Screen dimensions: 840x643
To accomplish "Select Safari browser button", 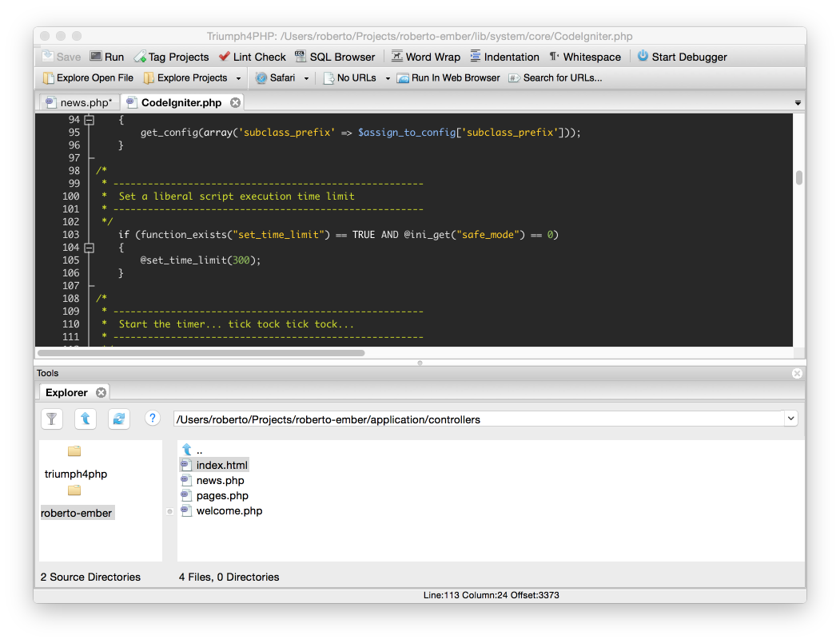I will click(276, 78).
